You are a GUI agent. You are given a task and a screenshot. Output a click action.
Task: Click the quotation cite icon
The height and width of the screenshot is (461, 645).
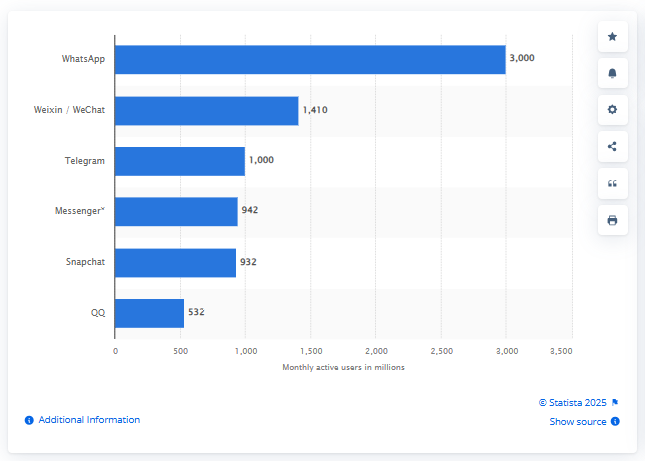coord(613,183)
